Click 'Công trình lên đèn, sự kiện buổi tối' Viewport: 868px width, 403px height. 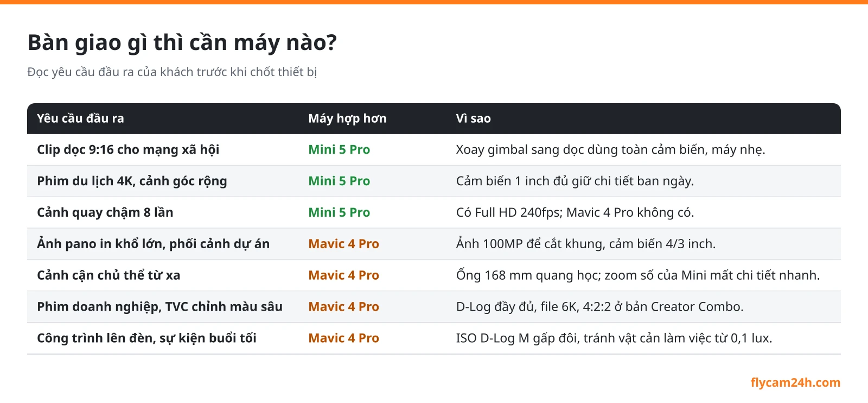click(146, 339)
